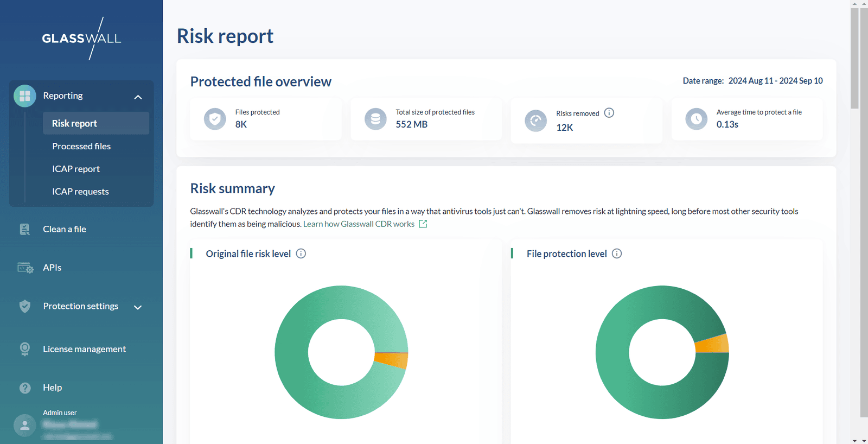Click the Total size database icon
The width and height of the screenshot is (868, 444).
375,119
